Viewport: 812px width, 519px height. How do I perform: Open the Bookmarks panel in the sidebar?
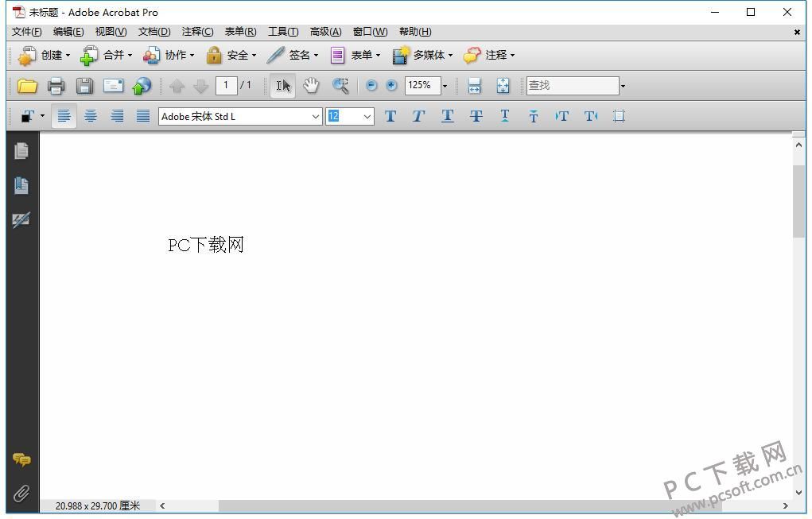pos(21,185)
